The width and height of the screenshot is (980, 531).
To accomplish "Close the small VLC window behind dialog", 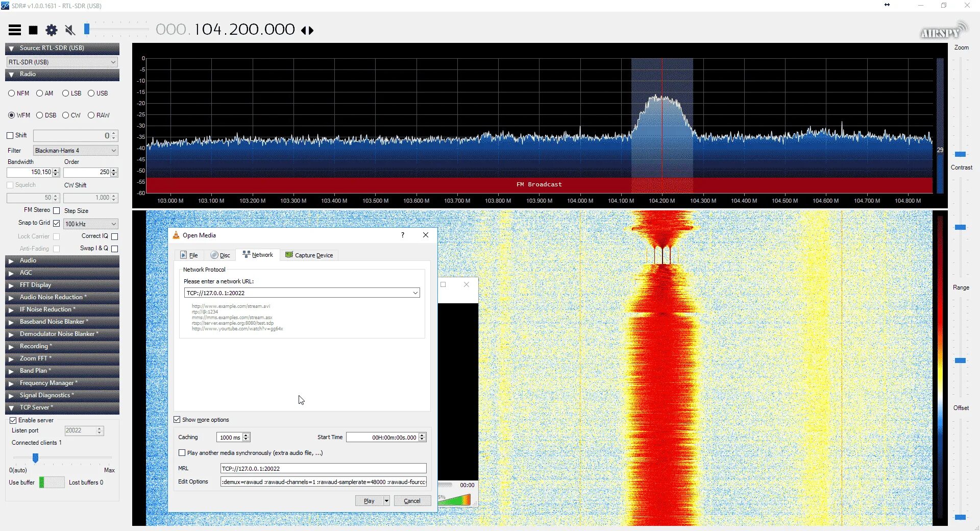I will (x=466, y=284).
